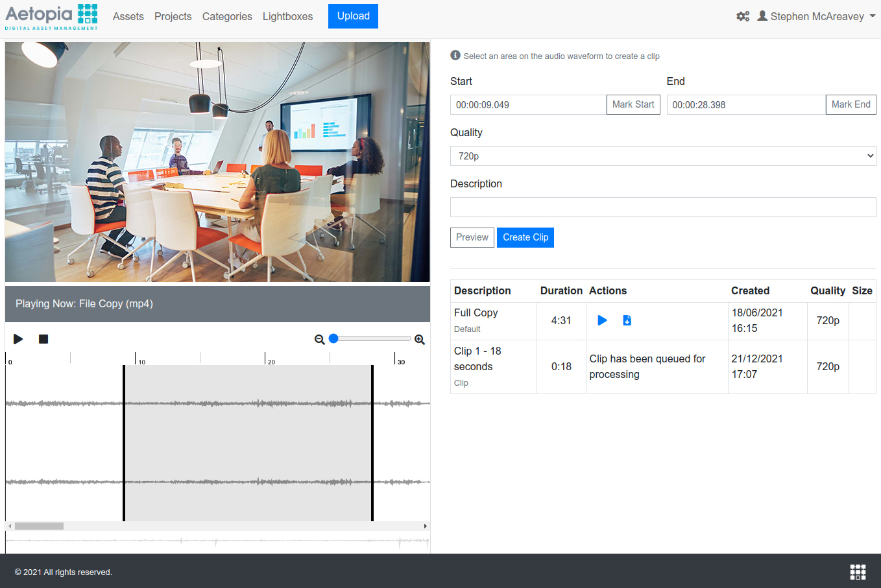
Task: Go to the Aetopia logo home
Action: [51, 16]
